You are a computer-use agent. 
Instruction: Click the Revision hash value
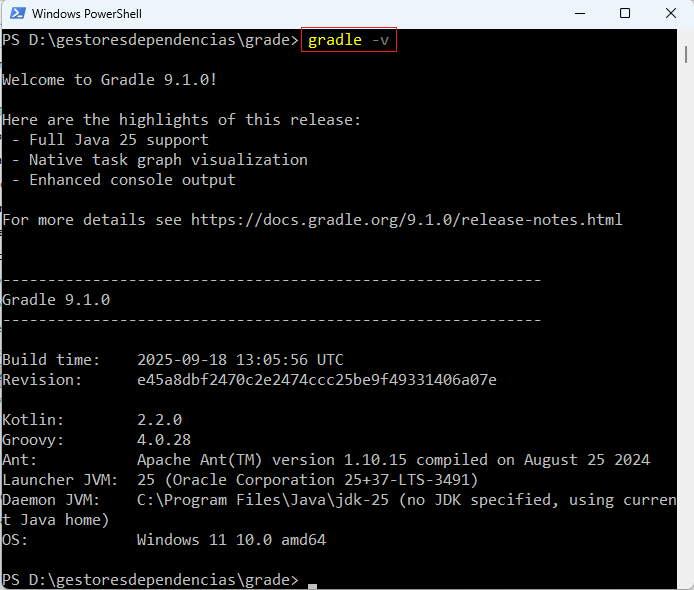click(316, 380)
